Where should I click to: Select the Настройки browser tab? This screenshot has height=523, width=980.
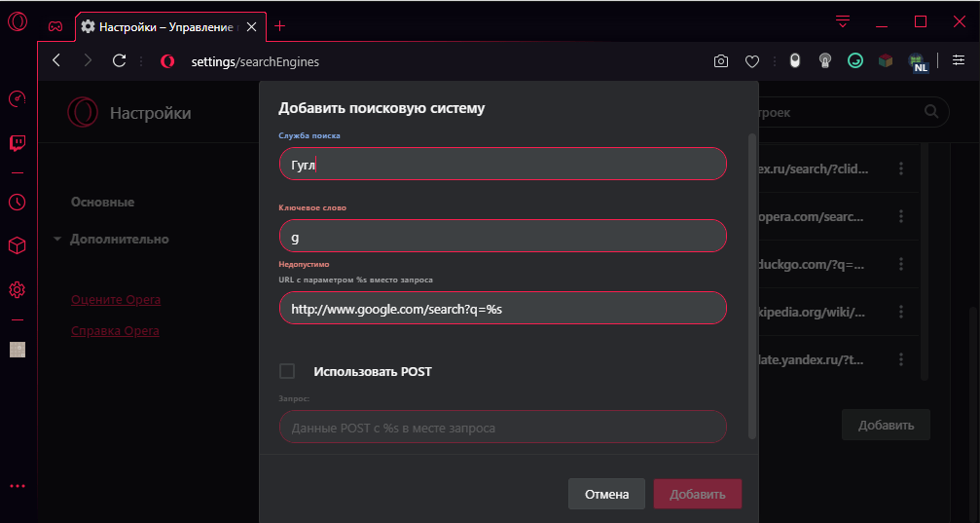point(167,26)
